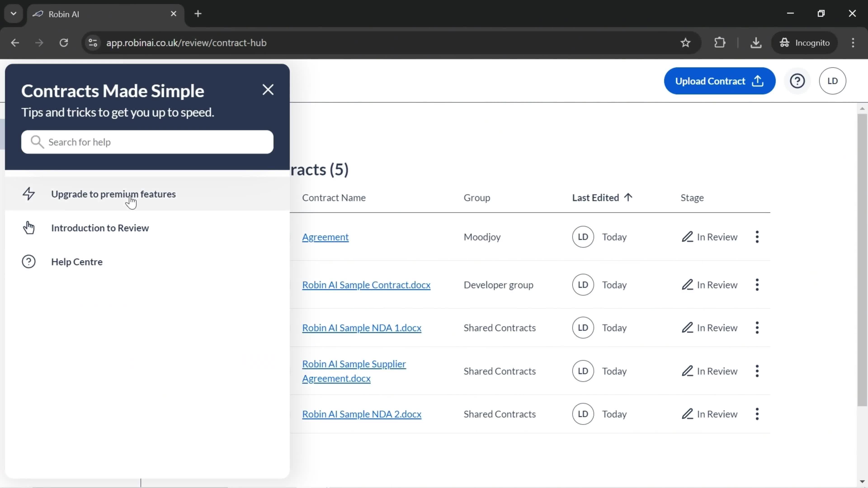Click the Help (?) icon
Viewport: 868px width, 488px height.
[798, 81]
